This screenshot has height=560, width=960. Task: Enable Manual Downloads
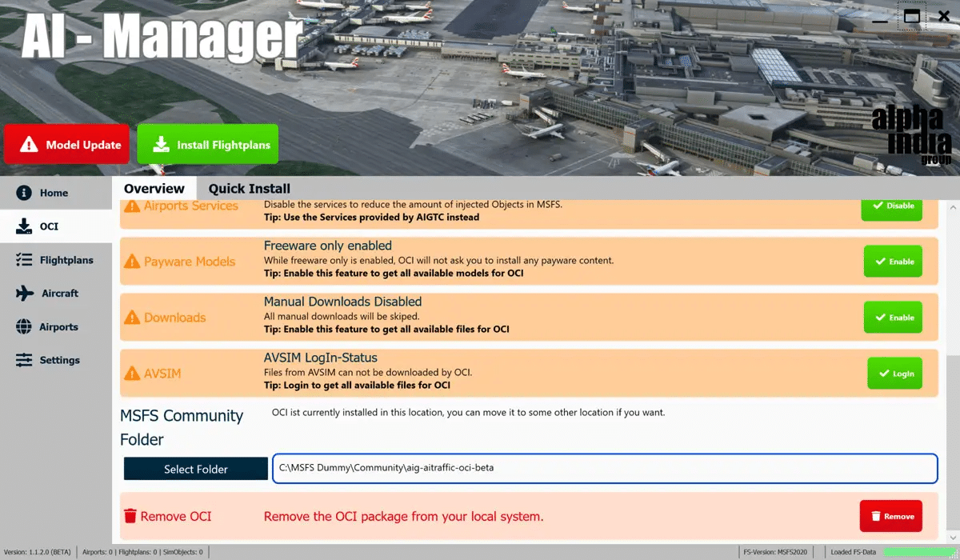(x=893, y=318)
